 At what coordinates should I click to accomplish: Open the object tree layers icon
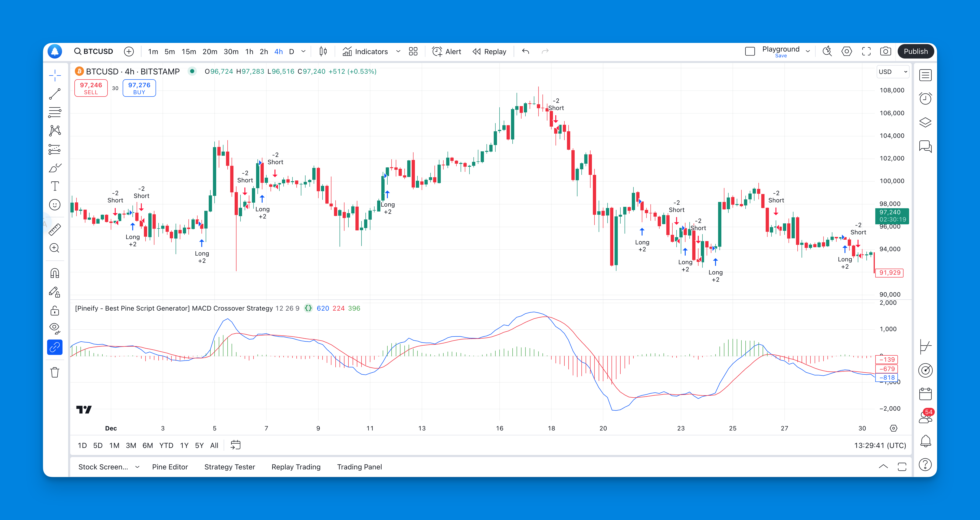point(925,122)
